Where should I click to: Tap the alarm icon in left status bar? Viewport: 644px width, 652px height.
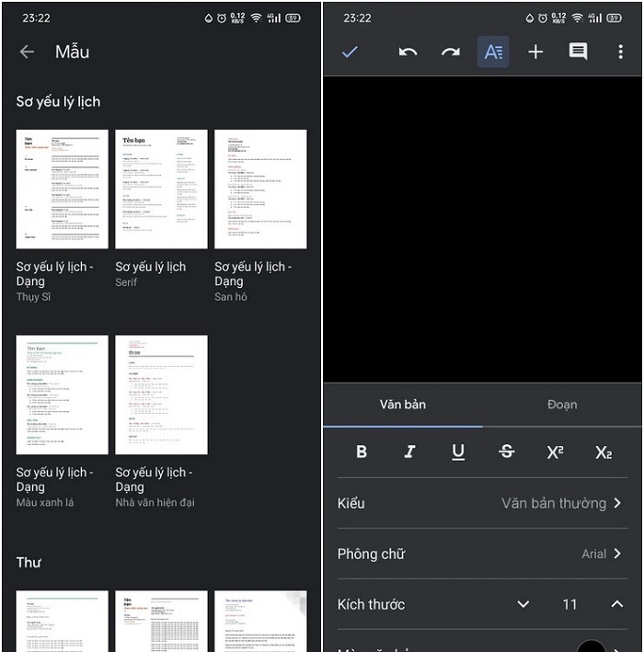[222, 17]
